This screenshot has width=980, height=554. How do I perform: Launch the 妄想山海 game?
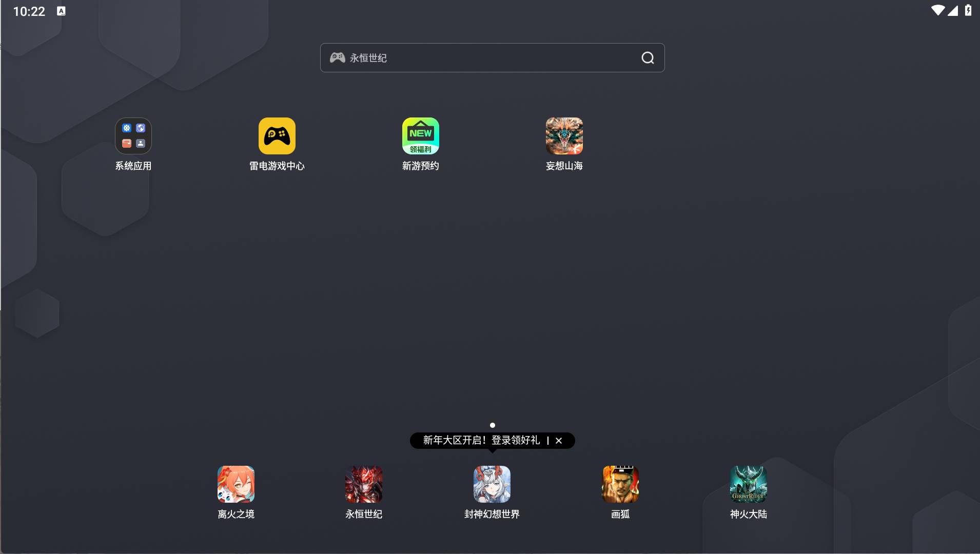click(x=564, y=136)
